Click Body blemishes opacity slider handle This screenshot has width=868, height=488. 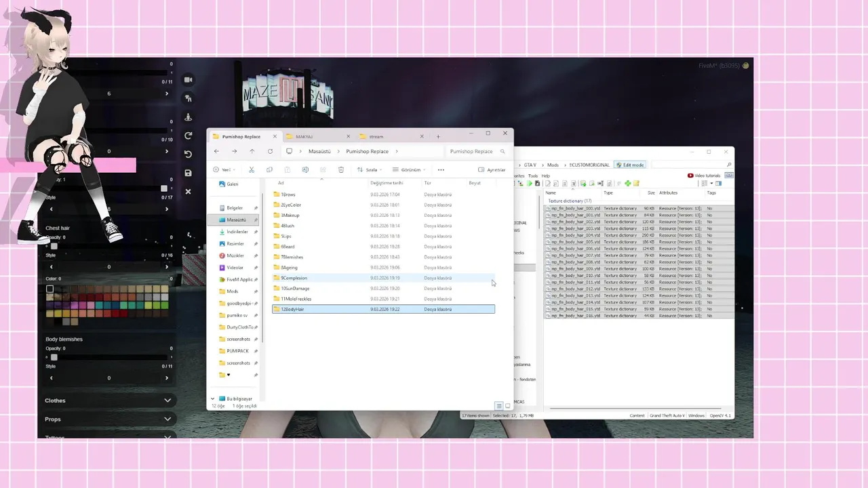pyautogui.click(x=54, y=357)
